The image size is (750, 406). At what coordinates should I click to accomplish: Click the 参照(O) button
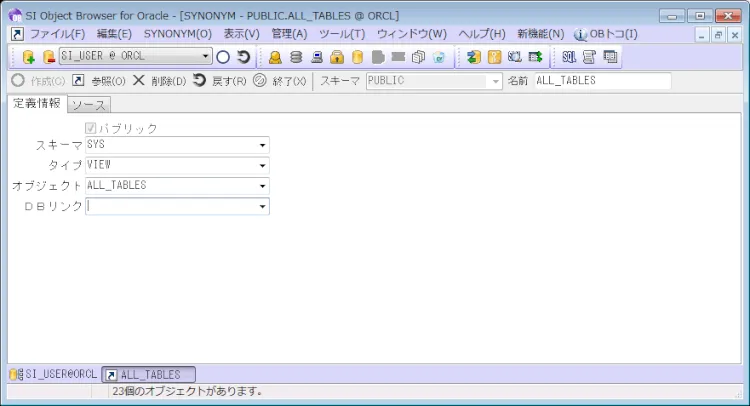[x=99, y=81]
